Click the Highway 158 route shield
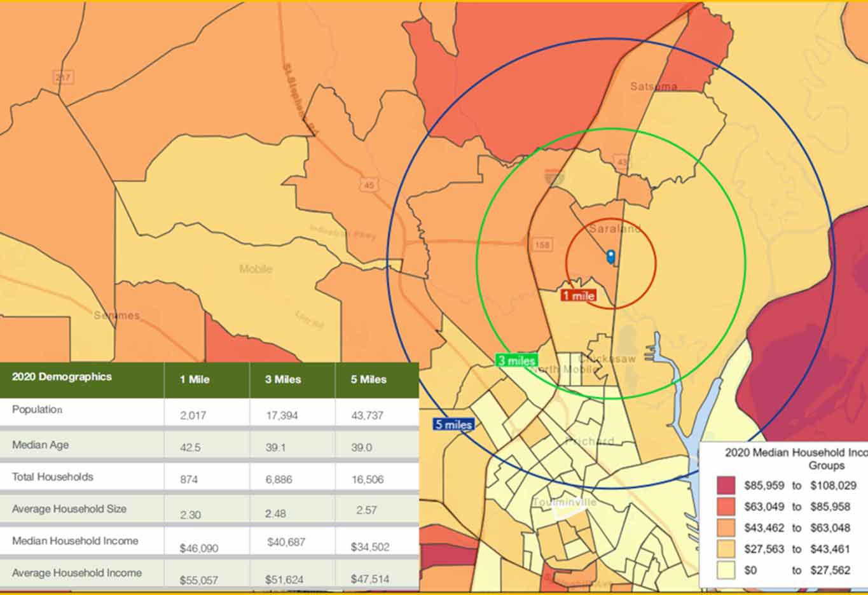The height and width of the screenshot is (595, 868). click(542, 245)
